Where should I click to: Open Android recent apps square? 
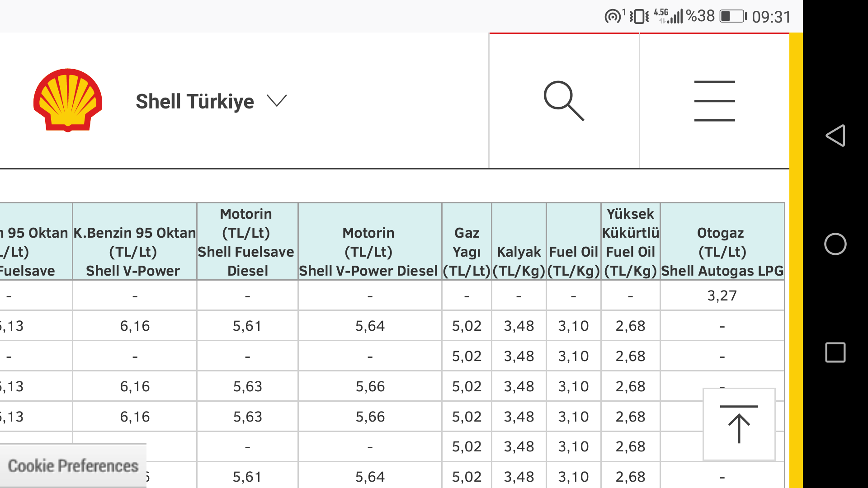(x=835, y=352)
